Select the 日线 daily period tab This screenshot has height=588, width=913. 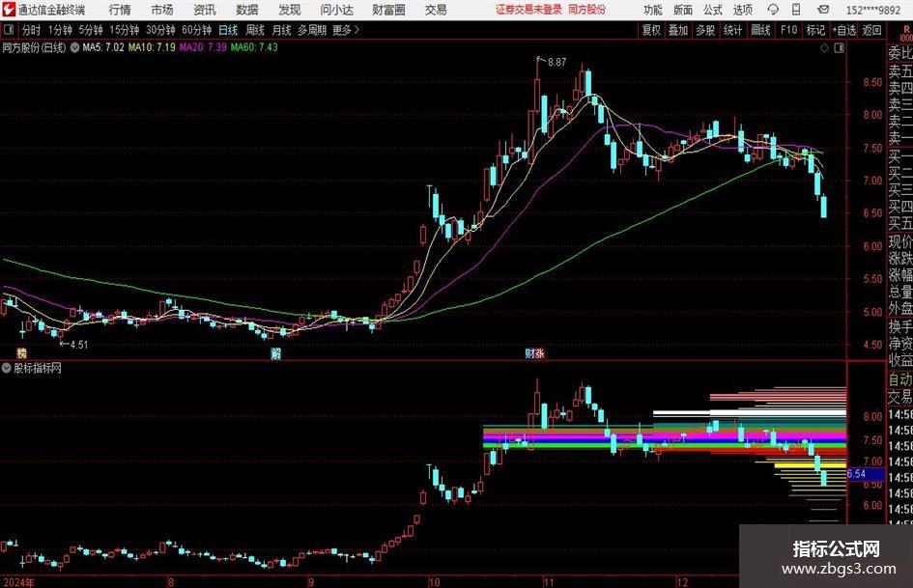[x=228, y=30]
